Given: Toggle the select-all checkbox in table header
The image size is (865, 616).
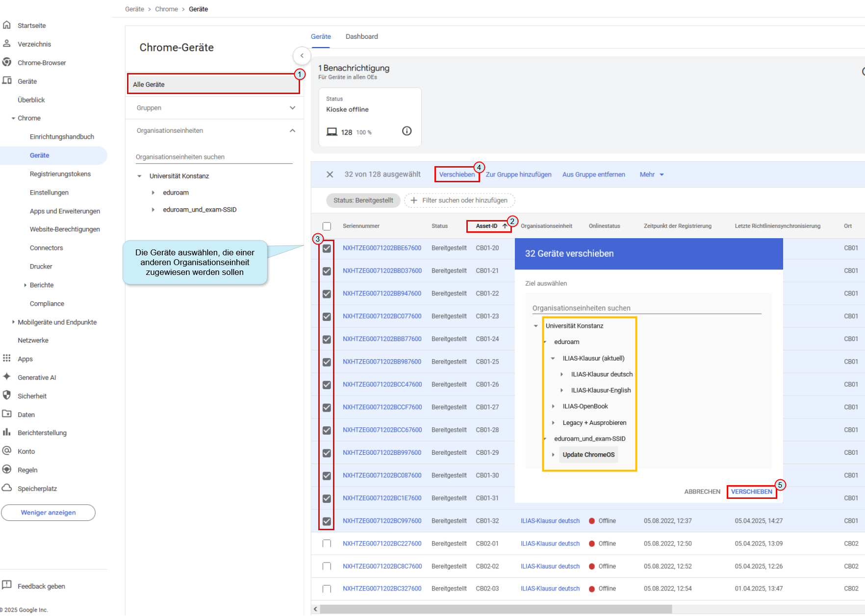Looking at the screenshot, I should [327, 226].
